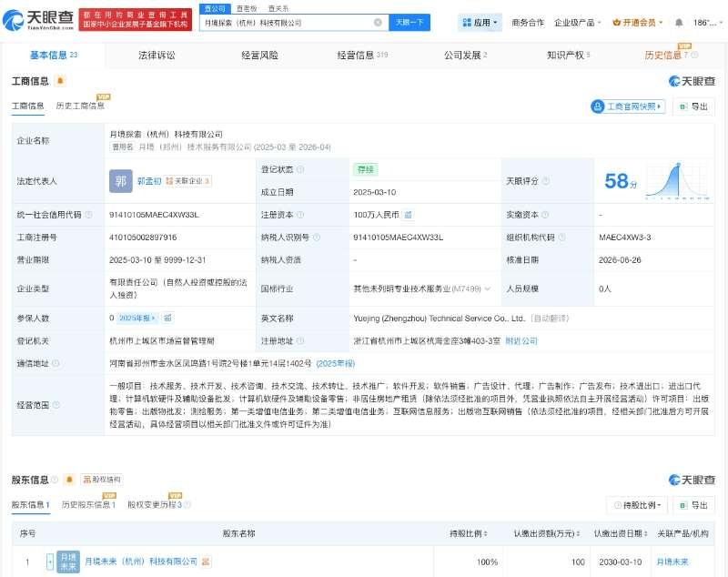Export 股东信息 with 导出 button
Image resolution: width=728 pixels, height=577 pixels.
click(693, 505)
